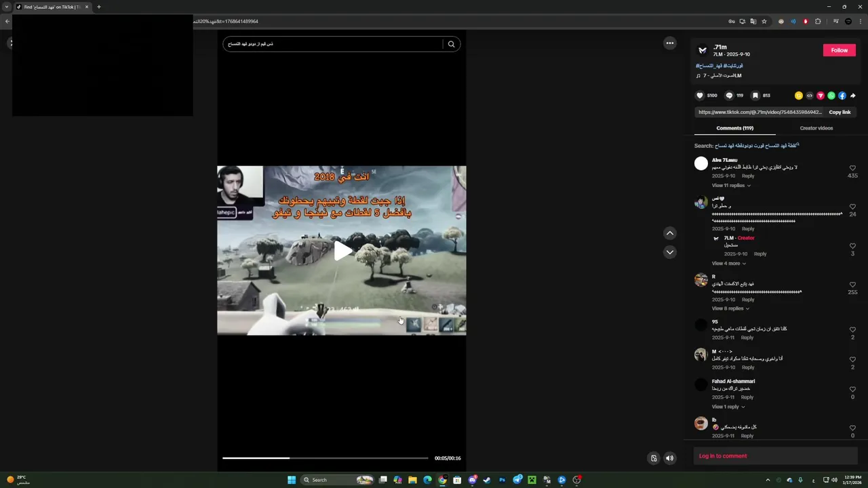Open Discord from taskbar

point(473,480)
